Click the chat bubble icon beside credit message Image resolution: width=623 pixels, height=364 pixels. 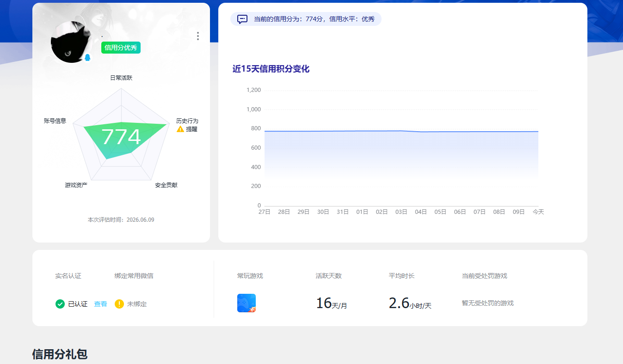(242, 19)
